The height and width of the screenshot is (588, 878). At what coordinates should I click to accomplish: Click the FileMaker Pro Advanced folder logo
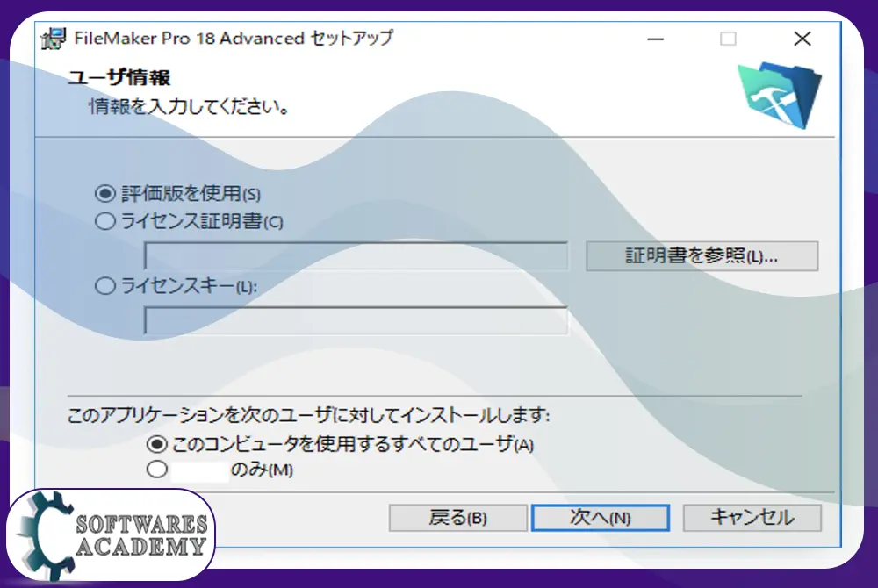(780, 96)
